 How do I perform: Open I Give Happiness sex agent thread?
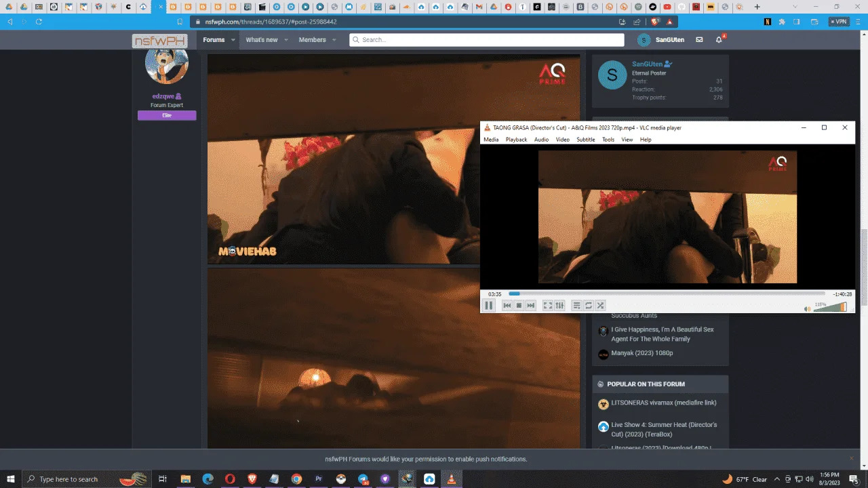click(663, 334)
